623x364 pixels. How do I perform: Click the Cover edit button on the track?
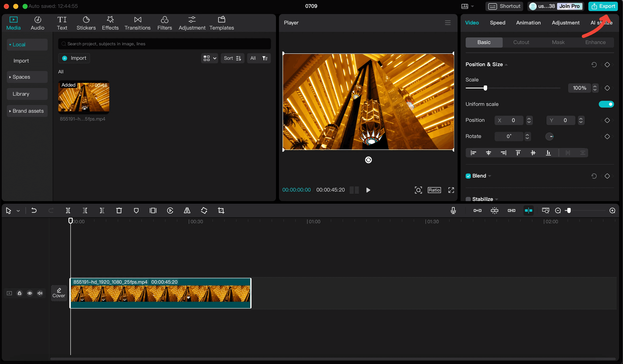[x=59, y=293]
